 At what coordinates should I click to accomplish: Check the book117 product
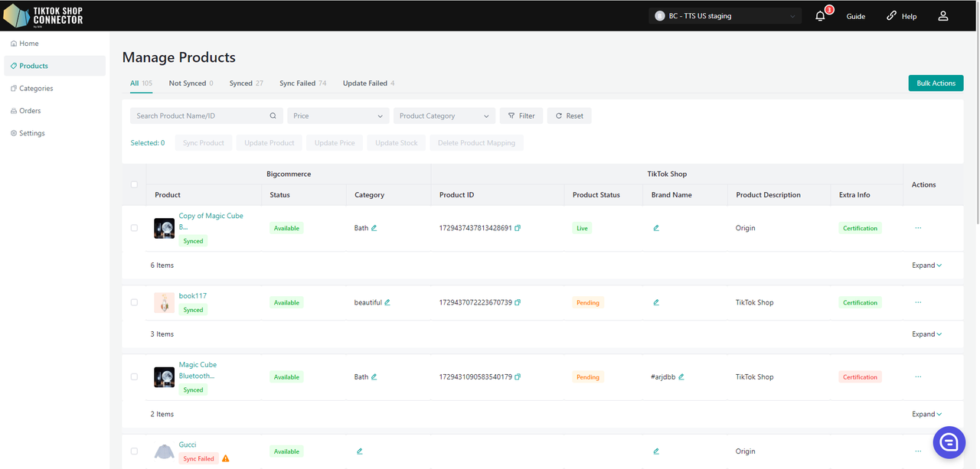click(x=134, y=302)
